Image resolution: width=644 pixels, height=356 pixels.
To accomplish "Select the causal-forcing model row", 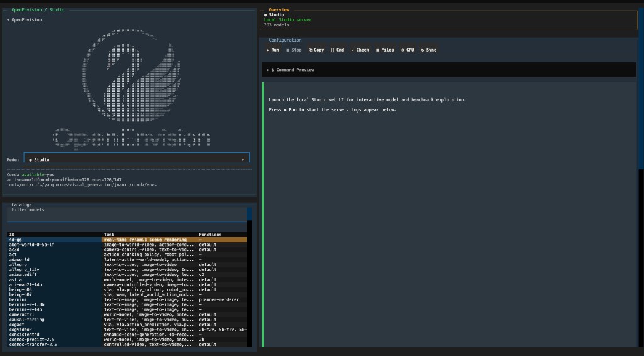I will tap(127, 320).
